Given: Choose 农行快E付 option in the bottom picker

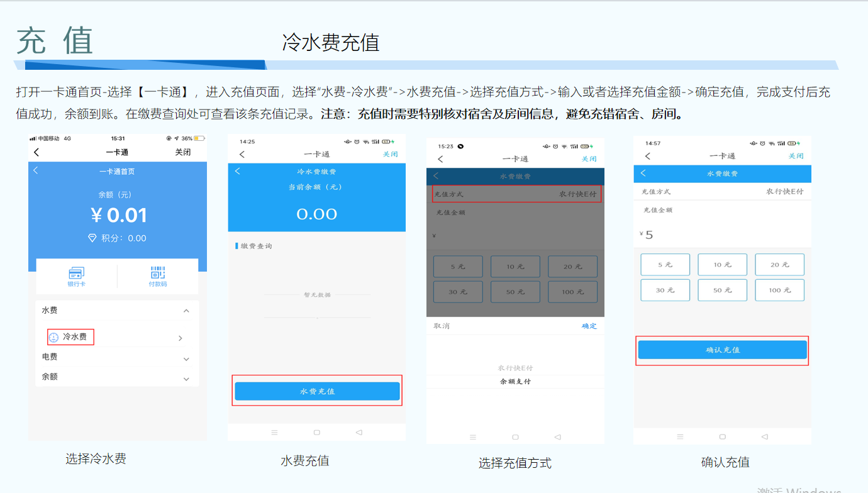Looking at the screenshot, I should [x=515, y=368].
